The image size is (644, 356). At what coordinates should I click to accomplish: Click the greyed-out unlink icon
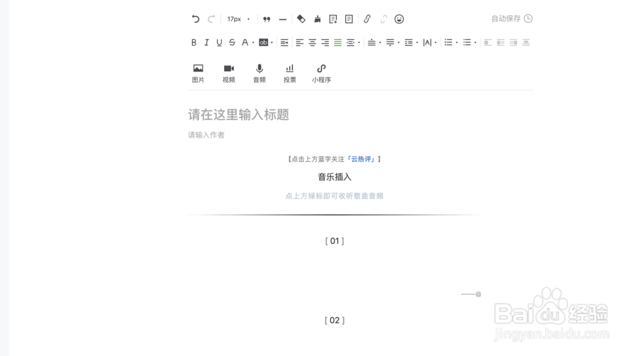(384, 19)
